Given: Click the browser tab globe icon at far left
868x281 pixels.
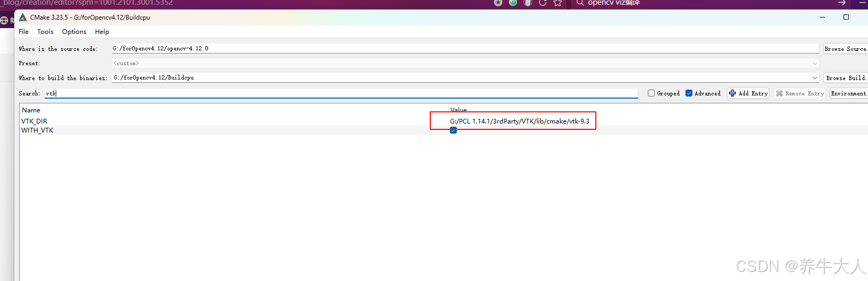Looking at the screenshot, I should (4, 21).
